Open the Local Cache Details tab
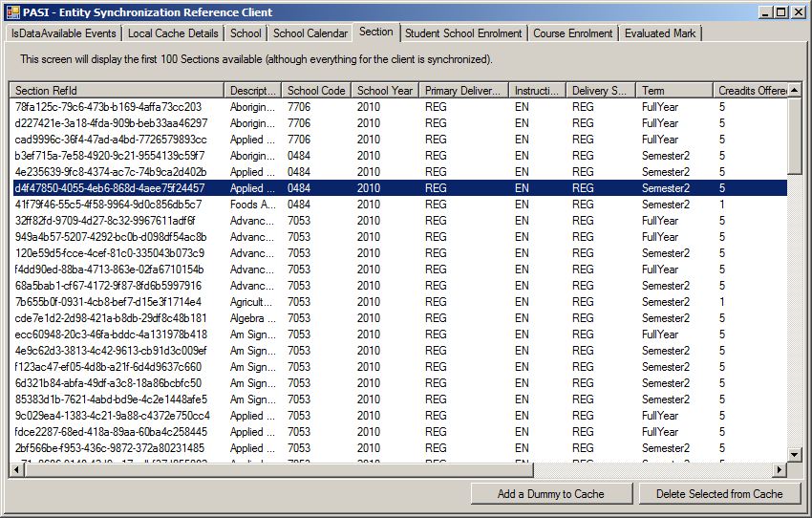 pyautogui.click(x=173, y=33)
